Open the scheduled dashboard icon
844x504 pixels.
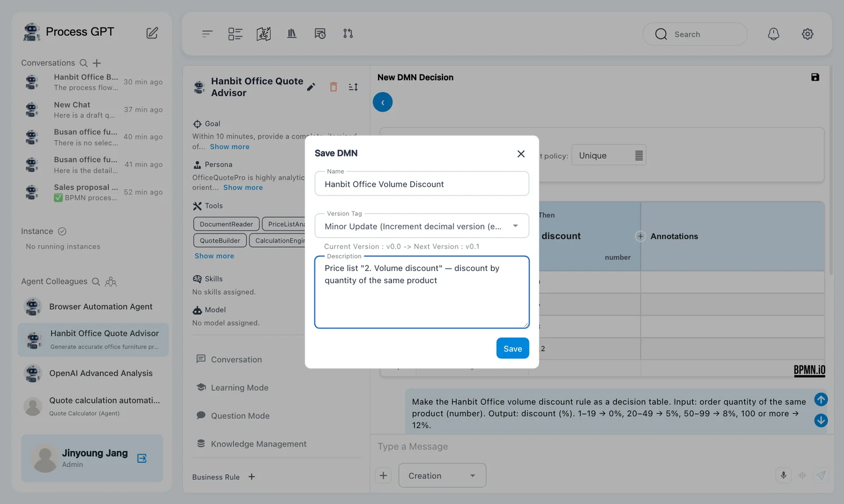320,34
